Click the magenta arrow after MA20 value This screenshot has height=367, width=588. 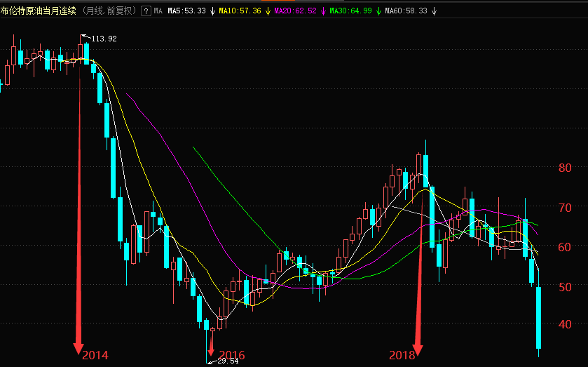pos(322,11)
